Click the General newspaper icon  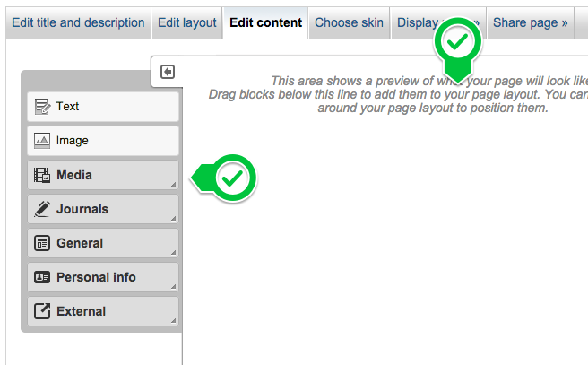coord(42,243)
